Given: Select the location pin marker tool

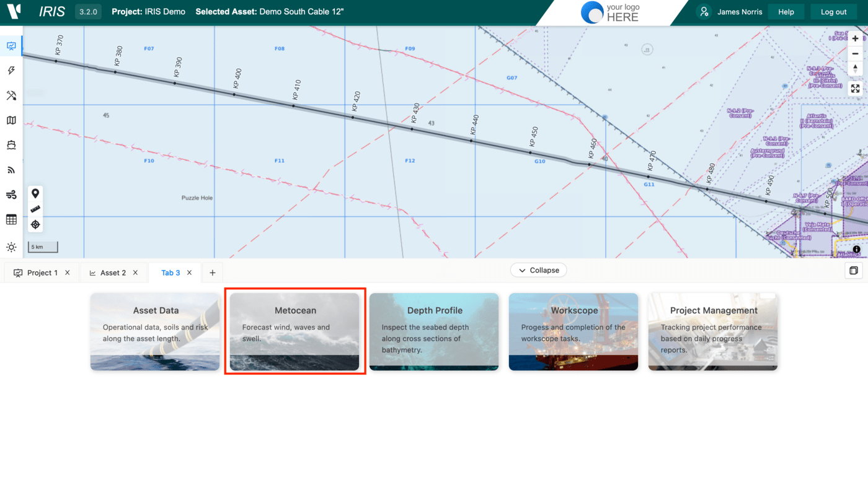Looking at the screenshot, I should [35, 194].
